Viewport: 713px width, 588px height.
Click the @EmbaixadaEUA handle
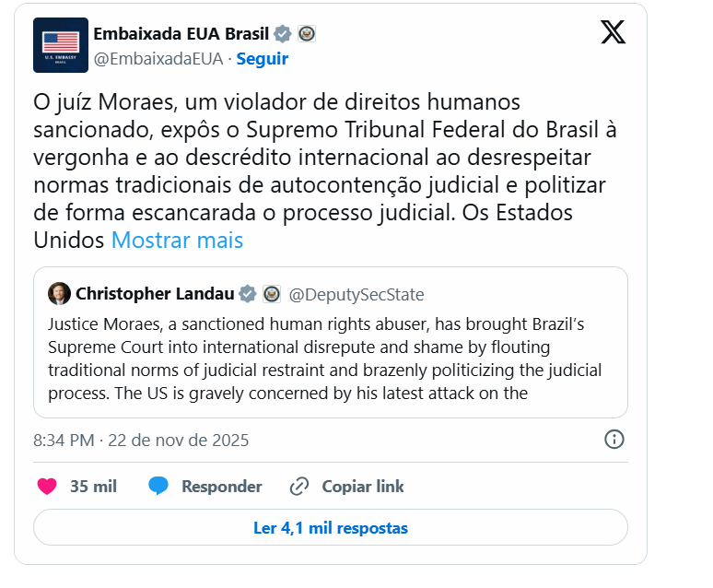coord(159,59)
